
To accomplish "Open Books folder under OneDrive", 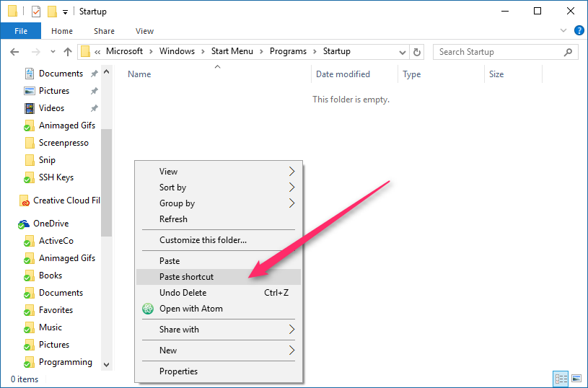I will pyautogui.click(x=51, y=275).
